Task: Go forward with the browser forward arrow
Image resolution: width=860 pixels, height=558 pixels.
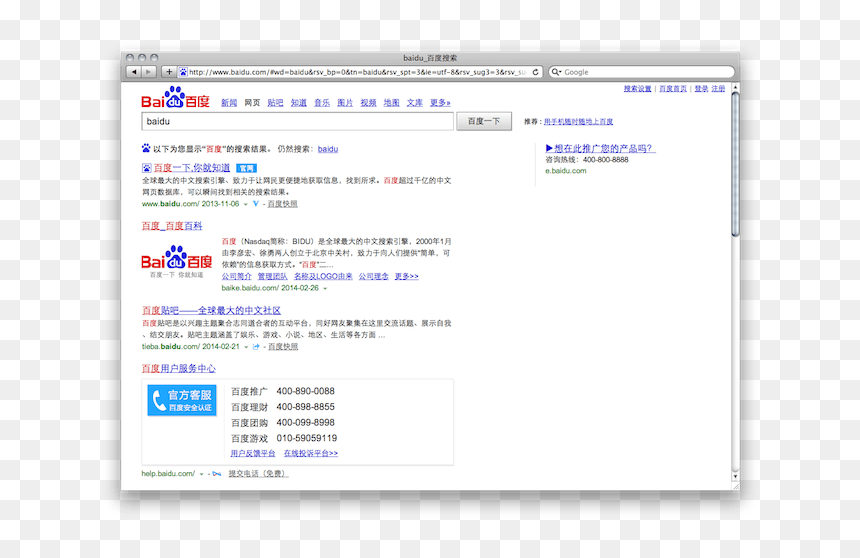Action: click(149, 72)
